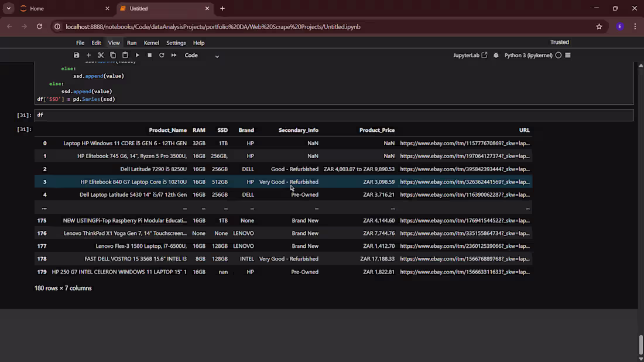Select the '180 rows × 7 columns' summary text
Image resolution: width=644 pixels, height=362 pixels.
click(63, 288)
